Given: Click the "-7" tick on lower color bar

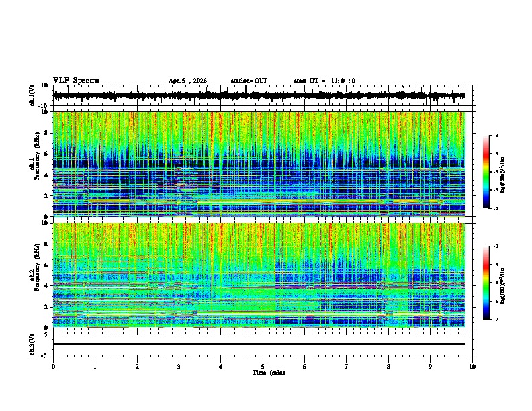Looking at the screenshot, I should [x=495, y=319].
